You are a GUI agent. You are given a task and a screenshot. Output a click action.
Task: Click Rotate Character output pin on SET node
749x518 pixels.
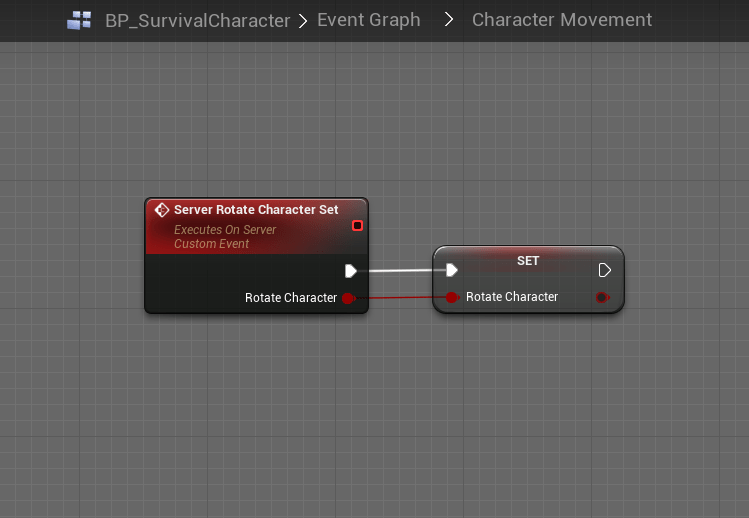point(603,297)
